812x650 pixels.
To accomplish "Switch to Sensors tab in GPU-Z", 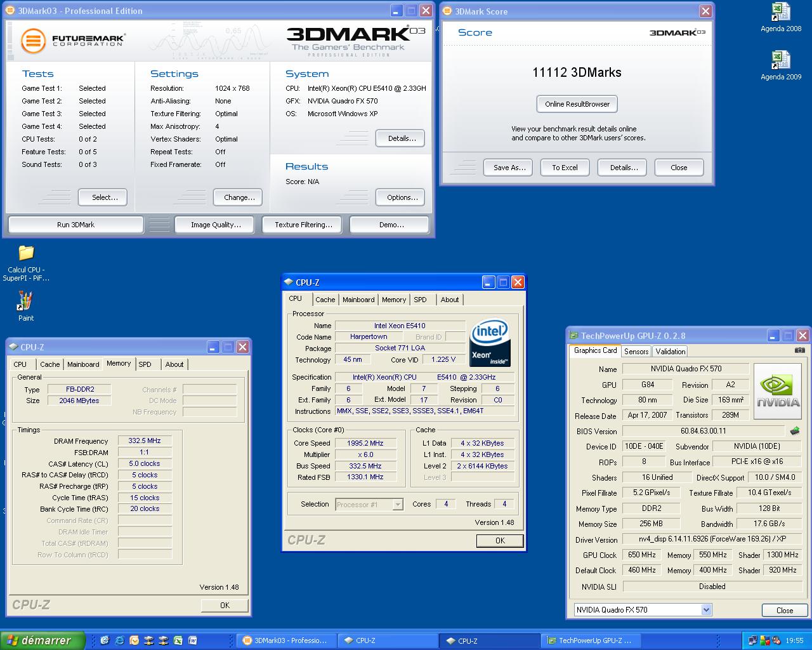I will pos(636,351).
